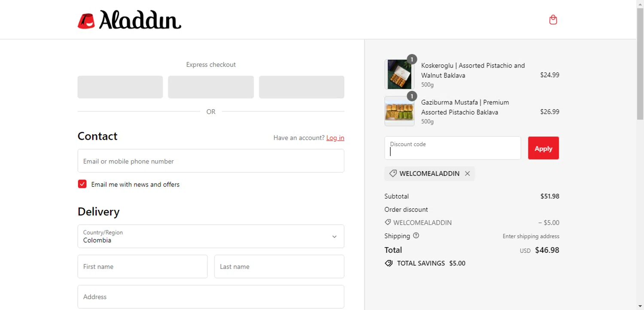
Task: Click the third express checkout button
Action: pos(302,87)
